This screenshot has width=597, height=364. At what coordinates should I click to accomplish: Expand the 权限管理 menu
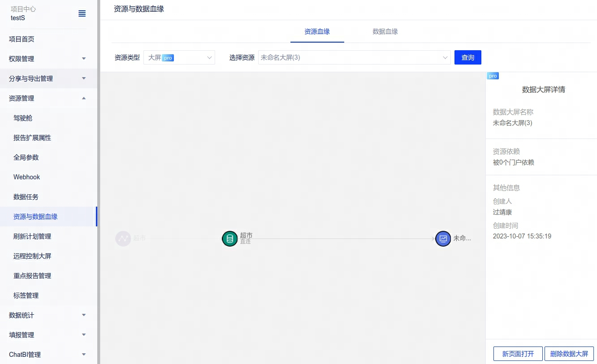point(48,59)
